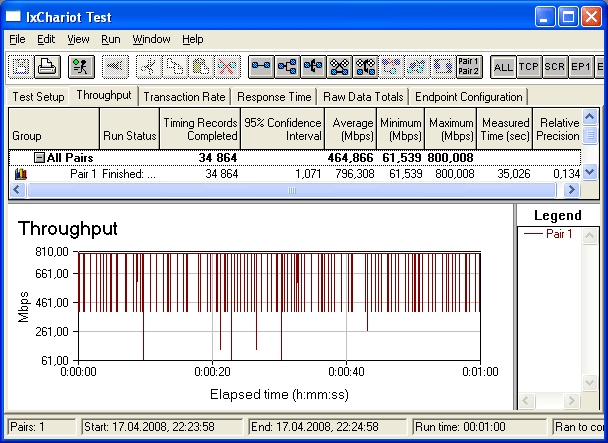Select the Pair 1 row label
This screenshot has width=608, height=443.
[83, 174]
